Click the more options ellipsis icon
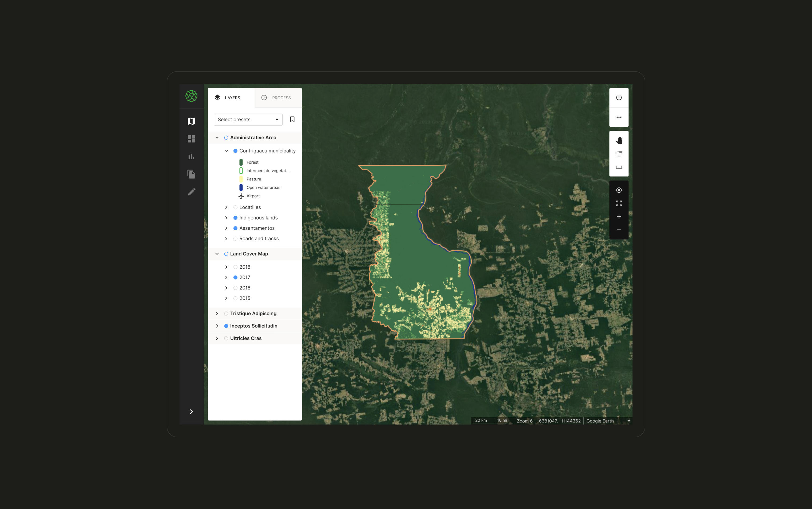This screenshot has height=509, width=812. tap(619, 117)
